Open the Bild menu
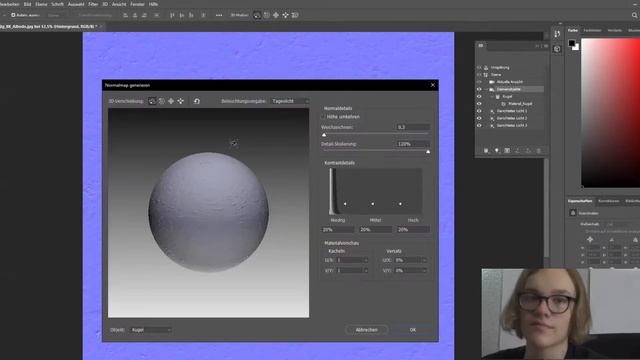 tap(27, 4)
